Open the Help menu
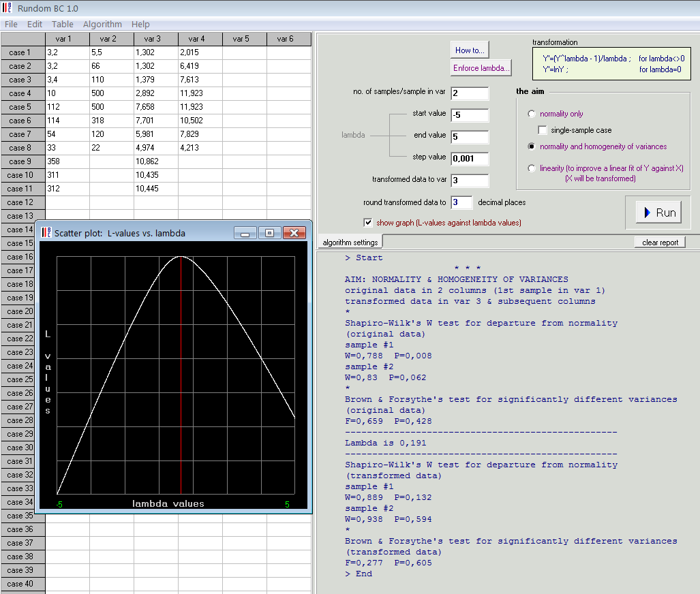 point(140,25)
